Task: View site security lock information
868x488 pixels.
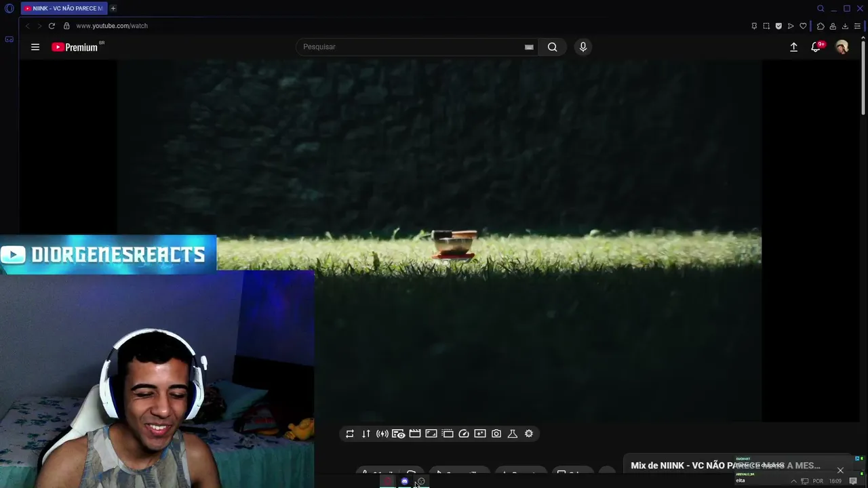Action: pyautogui.click(x=66, y=26)
